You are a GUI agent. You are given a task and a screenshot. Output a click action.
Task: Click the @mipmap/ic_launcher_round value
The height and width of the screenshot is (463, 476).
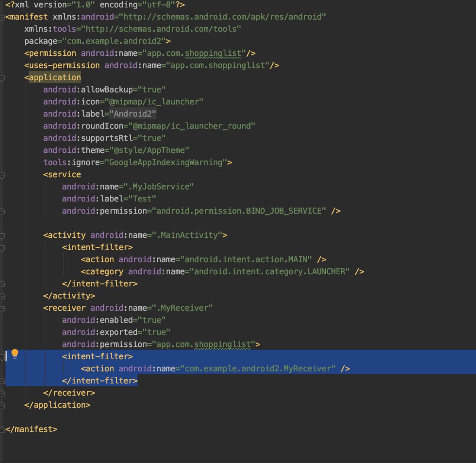(192, 126)
